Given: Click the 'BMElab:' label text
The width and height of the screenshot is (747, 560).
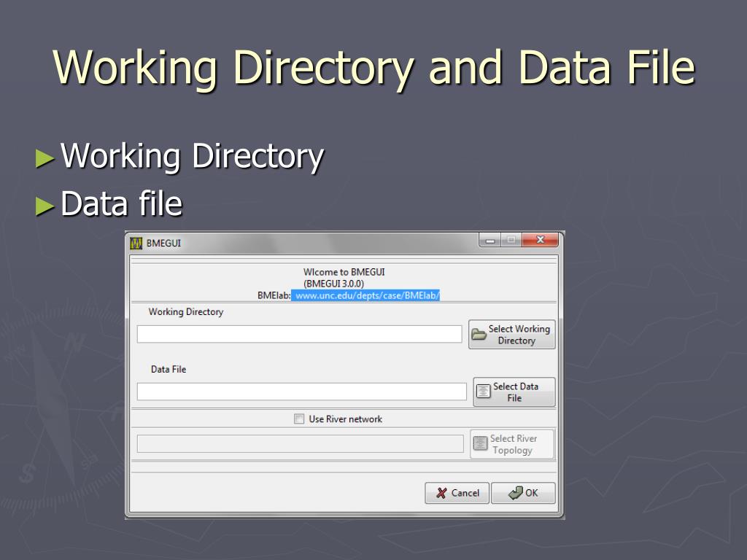Looking at the screenshot, I should [x=274, y=295].
